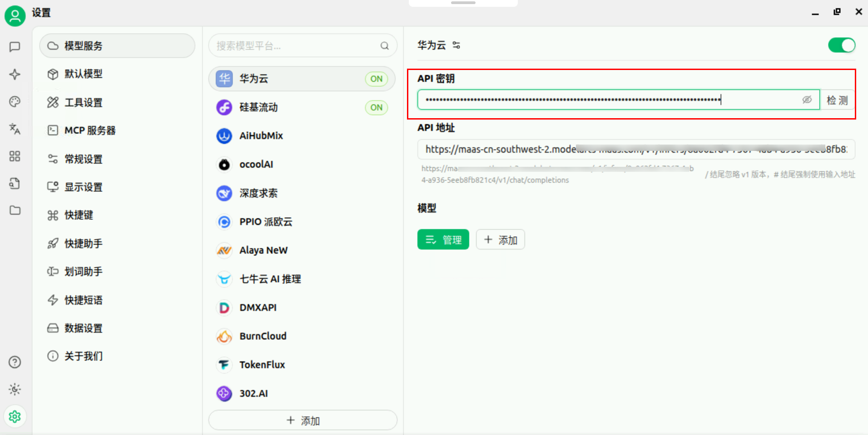The image size is (868, 435).
Task: Select the ocoolAI provider name
Action: [256, 164]
